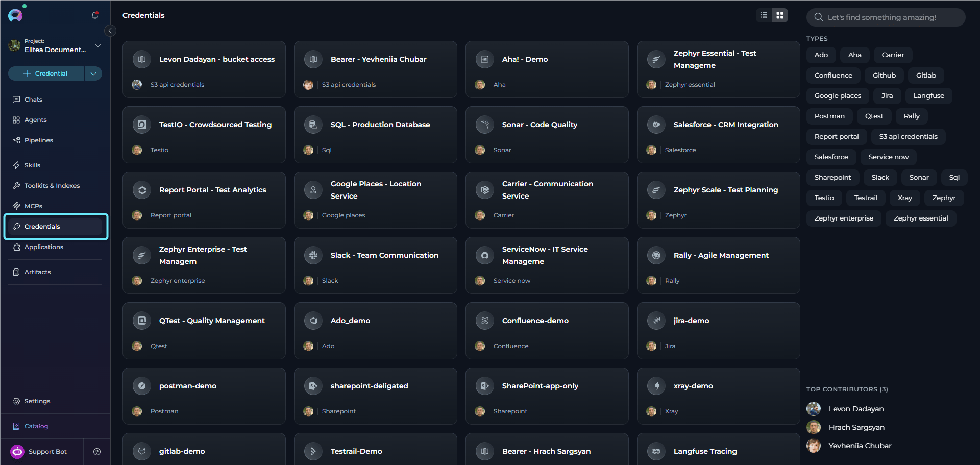
Task: Filter by Confluence type
Action: (x=833, y=76)
